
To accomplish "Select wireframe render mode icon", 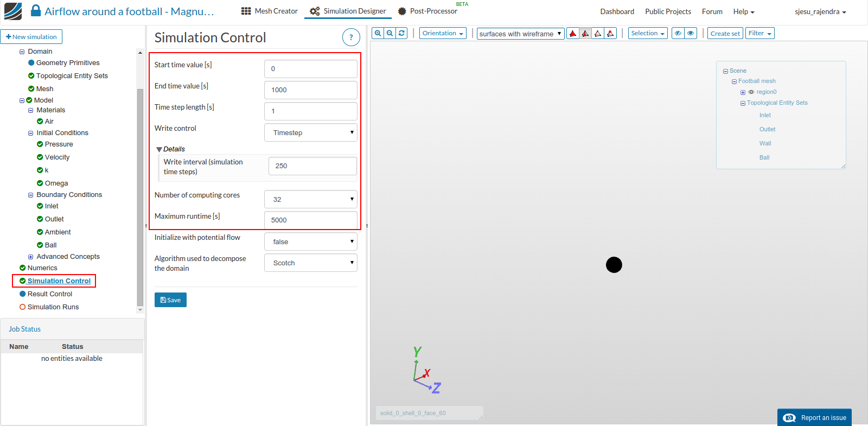I will tap(598, 34).
